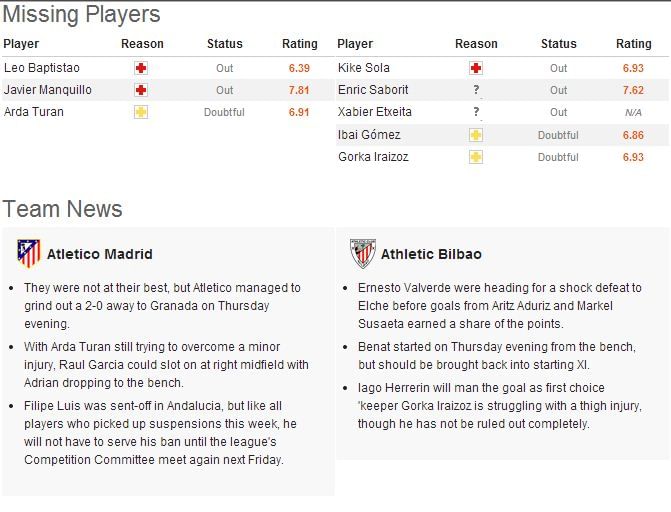This screenshot has width=671, height=512.
Task: Click Javier Manquillo's red injury cross icon
Action: (141, 90)
